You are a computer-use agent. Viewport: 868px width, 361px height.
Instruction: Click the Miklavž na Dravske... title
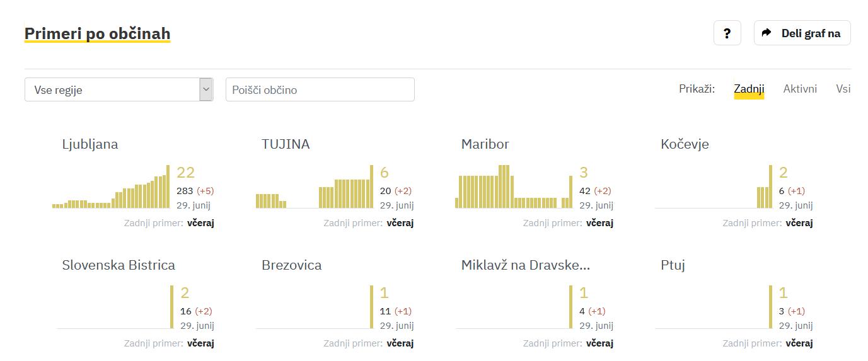pyautogui.click(x=525, y=265)
